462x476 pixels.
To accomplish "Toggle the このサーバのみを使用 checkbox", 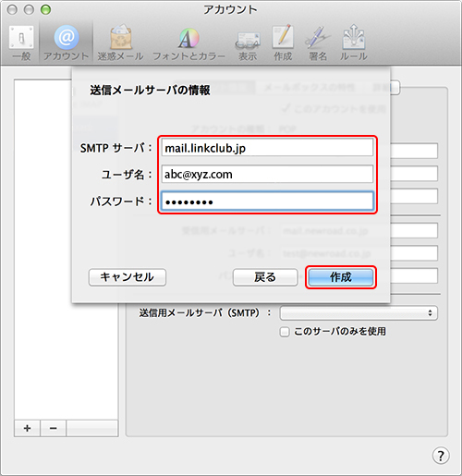I will coord(285,332).
